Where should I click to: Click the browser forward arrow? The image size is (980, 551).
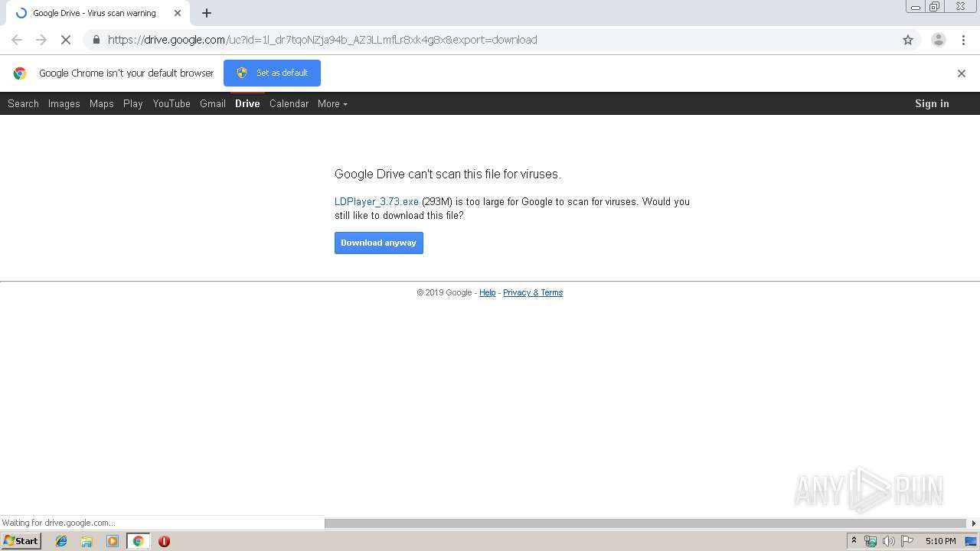point(41,40)
